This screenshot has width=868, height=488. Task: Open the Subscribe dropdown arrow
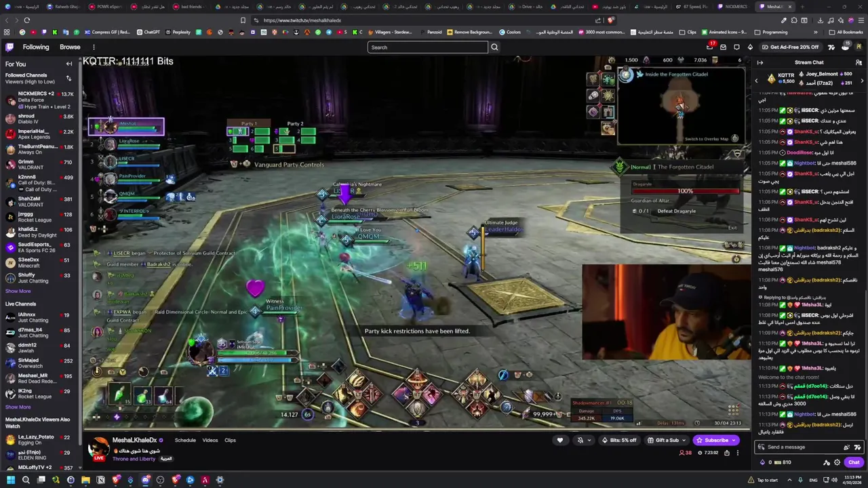pos(734,440)
